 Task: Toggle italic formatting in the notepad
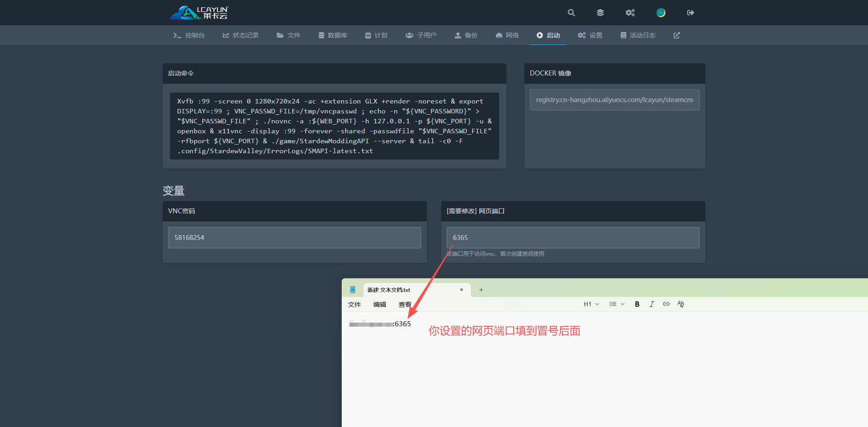click(x=651, y=304)
